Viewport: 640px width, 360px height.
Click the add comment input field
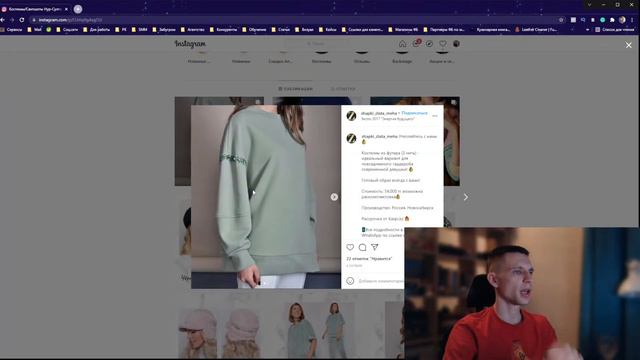point(381,281)
